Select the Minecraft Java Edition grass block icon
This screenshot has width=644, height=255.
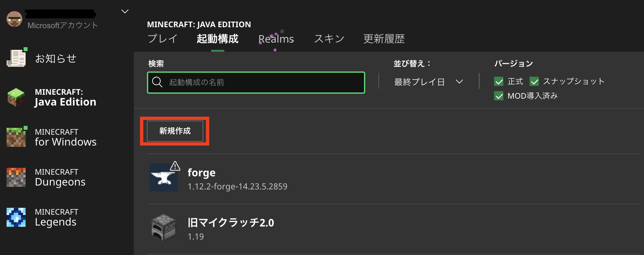[16, 97]
